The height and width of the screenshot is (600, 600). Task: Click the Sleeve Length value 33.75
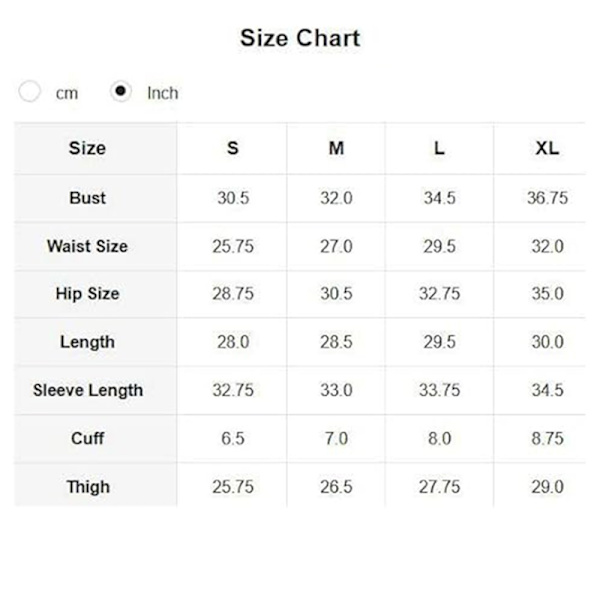(x=439, y=390)
